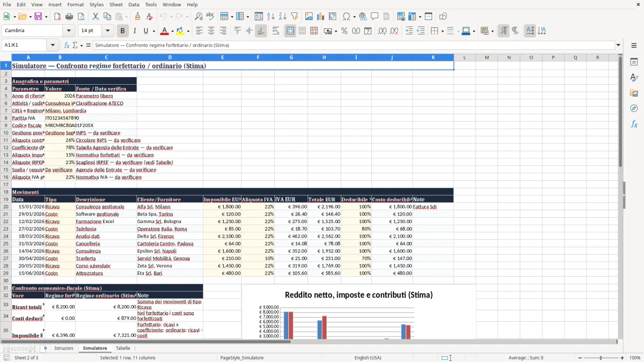Open the Sort dialog
644x362 pixels.
pos(259,17)
